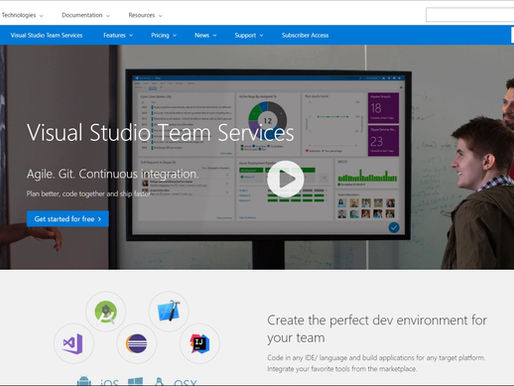Click inside the search box
This screenshot has height=386, width=514.
470,15
